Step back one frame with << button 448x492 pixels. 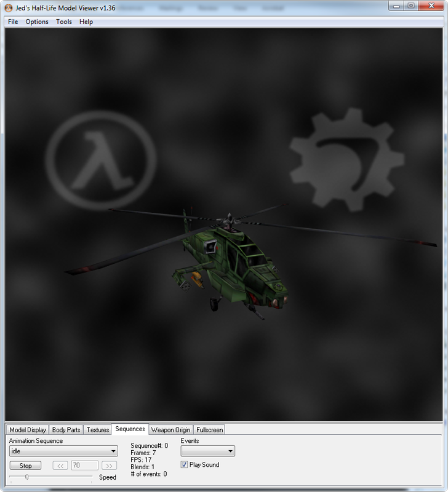[60, 466]
